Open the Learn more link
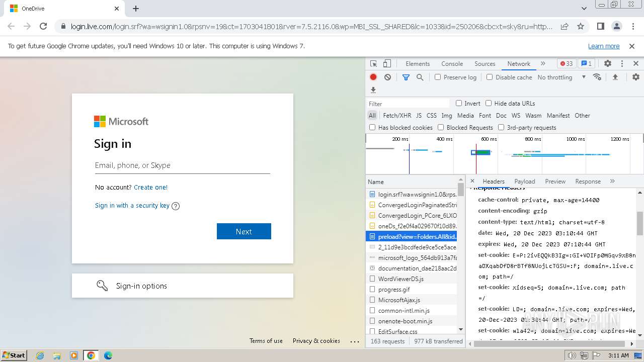The image size is (644, 362). tap(604, 46)
